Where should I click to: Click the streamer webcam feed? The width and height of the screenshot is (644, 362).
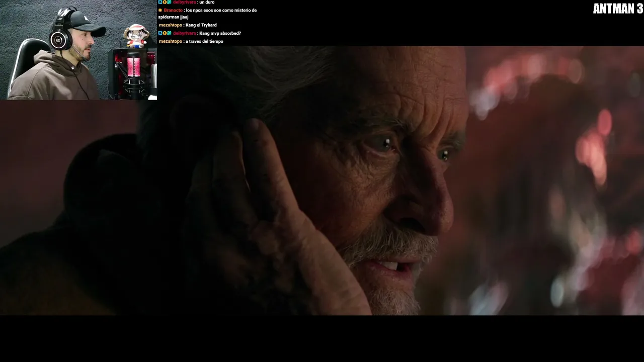(78, 50)
